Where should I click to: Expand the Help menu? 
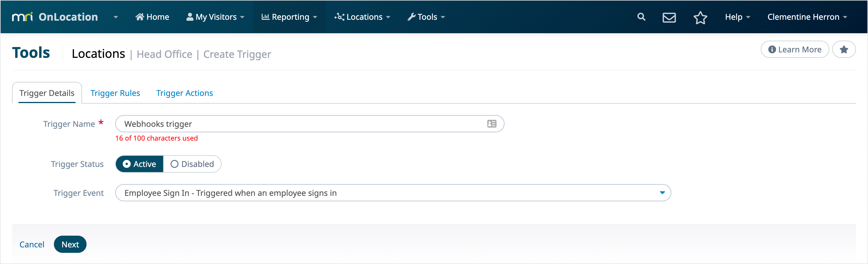pyautogui.click(x=737, y=17)
